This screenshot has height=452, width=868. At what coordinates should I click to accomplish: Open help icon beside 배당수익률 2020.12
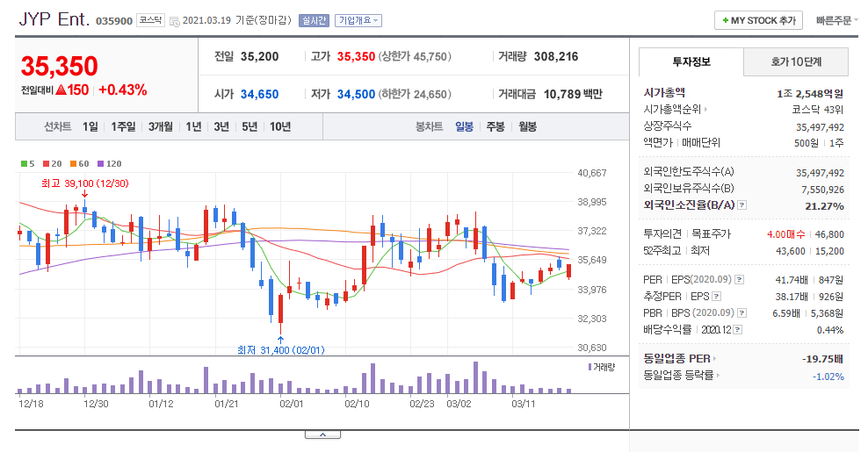pos(738,330)
